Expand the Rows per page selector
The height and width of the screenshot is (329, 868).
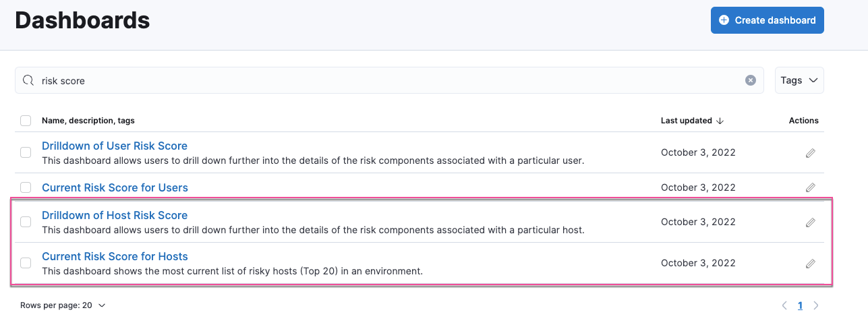tap(63, 305)
